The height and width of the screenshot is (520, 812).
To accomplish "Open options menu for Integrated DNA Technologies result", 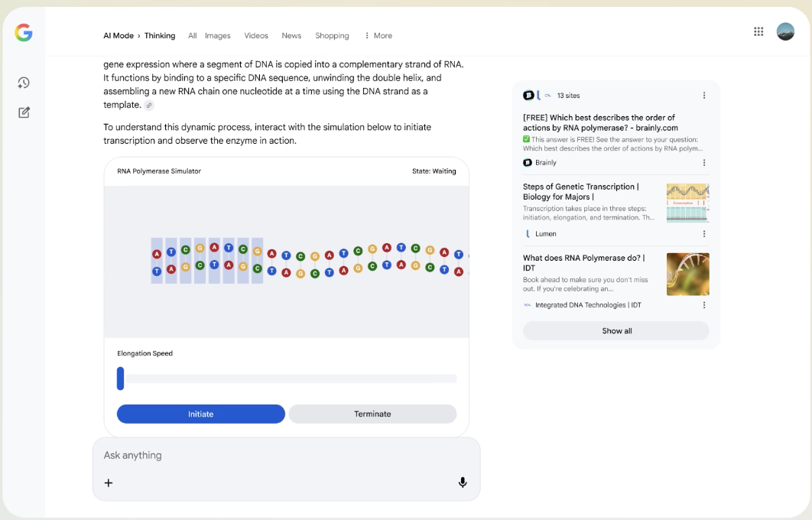I will coord(704,305).
